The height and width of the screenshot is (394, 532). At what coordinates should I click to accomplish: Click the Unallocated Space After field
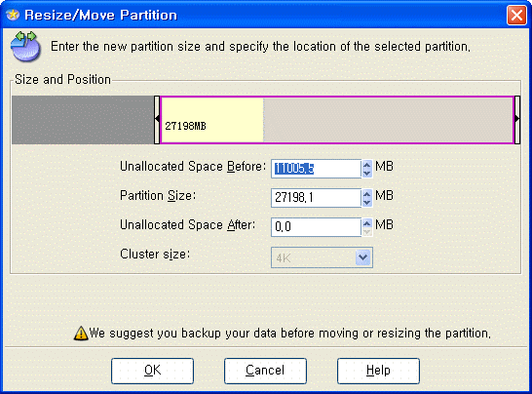317,227
